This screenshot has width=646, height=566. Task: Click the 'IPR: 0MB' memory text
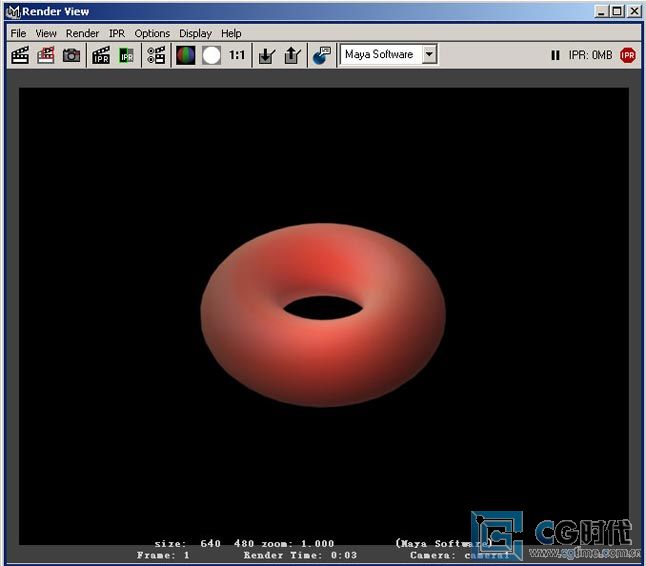(x=590, y=55)
